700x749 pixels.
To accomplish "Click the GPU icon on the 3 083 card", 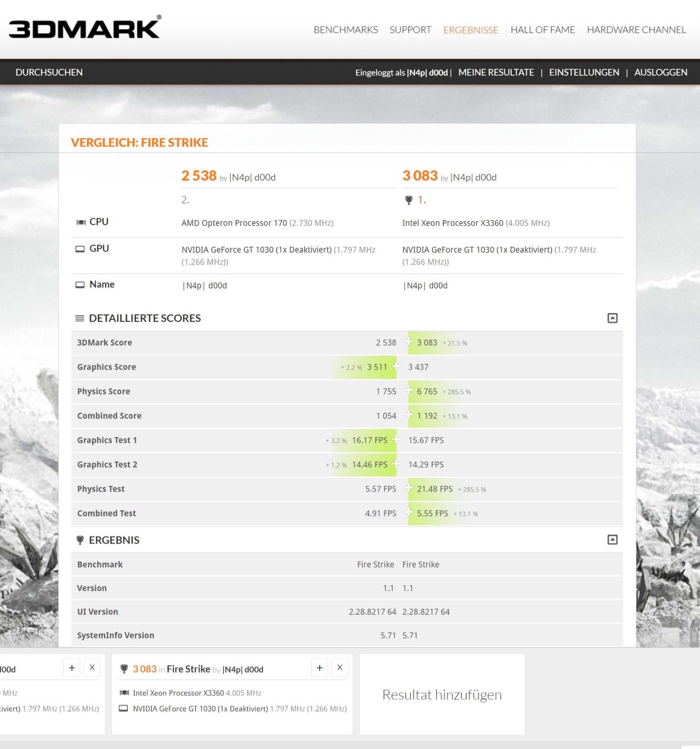I will 123,708.
